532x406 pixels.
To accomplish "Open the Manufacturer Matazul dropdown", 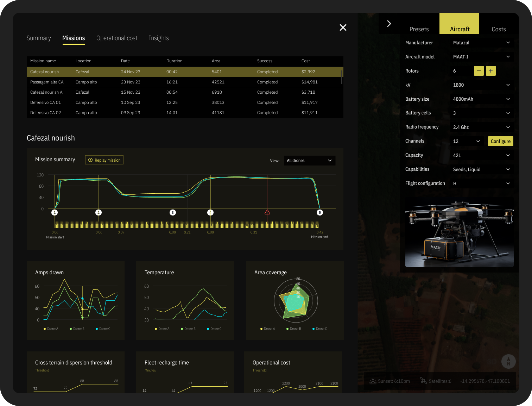I will (482, 43).
